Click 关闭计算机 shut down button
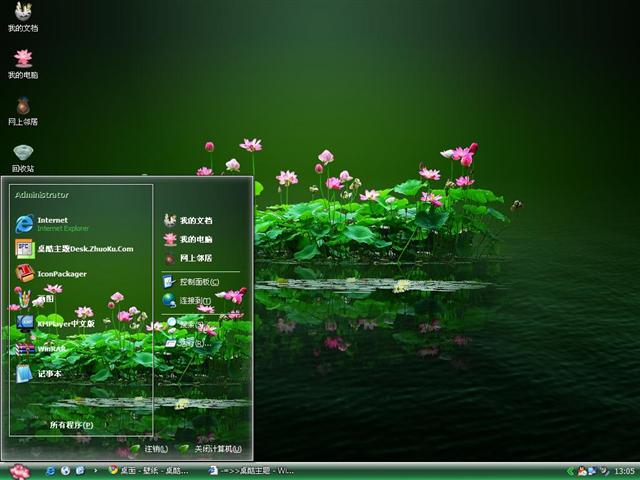The width and height of the screenshot is (640, 480). pyautogui.click(x=211, y=449)
